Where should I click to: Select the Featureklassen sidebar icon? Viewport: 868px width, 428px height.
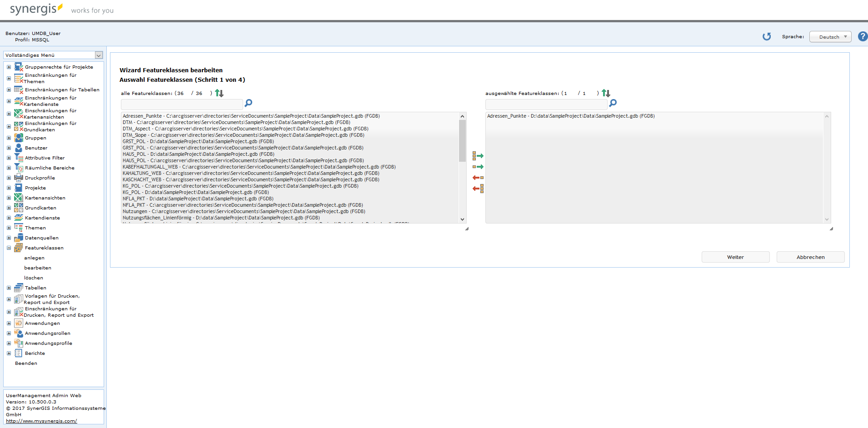(x=18, y=248)
